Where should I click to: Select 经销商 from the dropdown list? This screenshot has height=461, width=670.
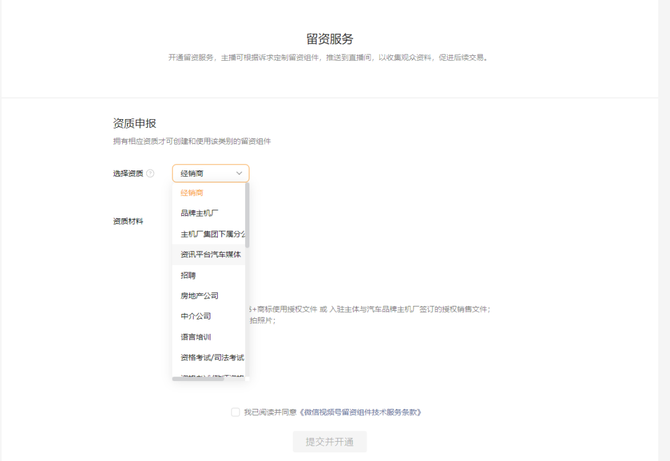[x=192, y=193]
